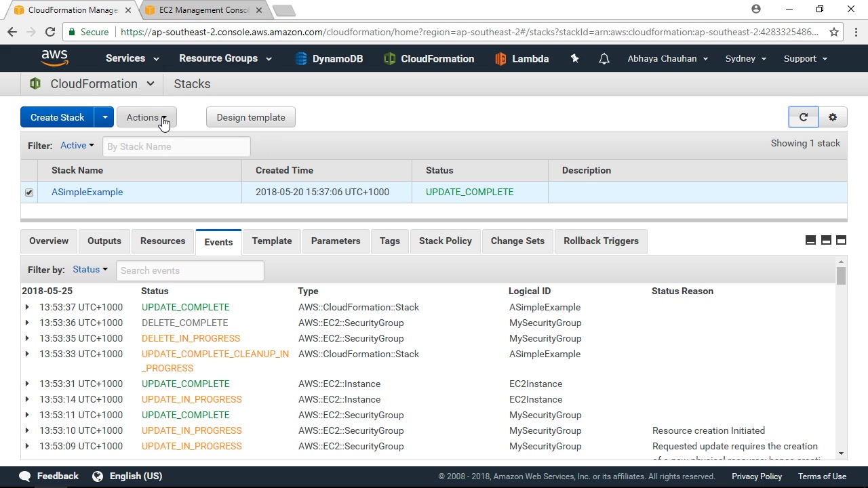Screen dimensions: 868x488
Task: Switch to the Stack Policy tab
Action: point(446,241)
